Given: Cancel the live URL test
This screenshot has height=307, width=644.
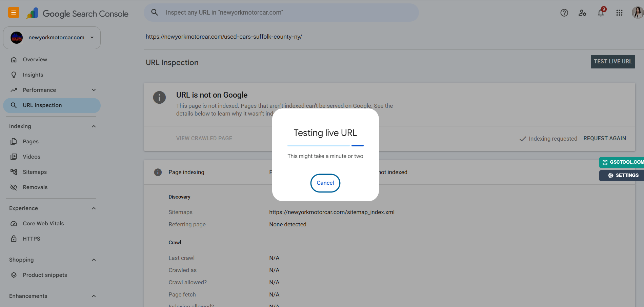Looking at the screenshot, I should pos(325,183).
